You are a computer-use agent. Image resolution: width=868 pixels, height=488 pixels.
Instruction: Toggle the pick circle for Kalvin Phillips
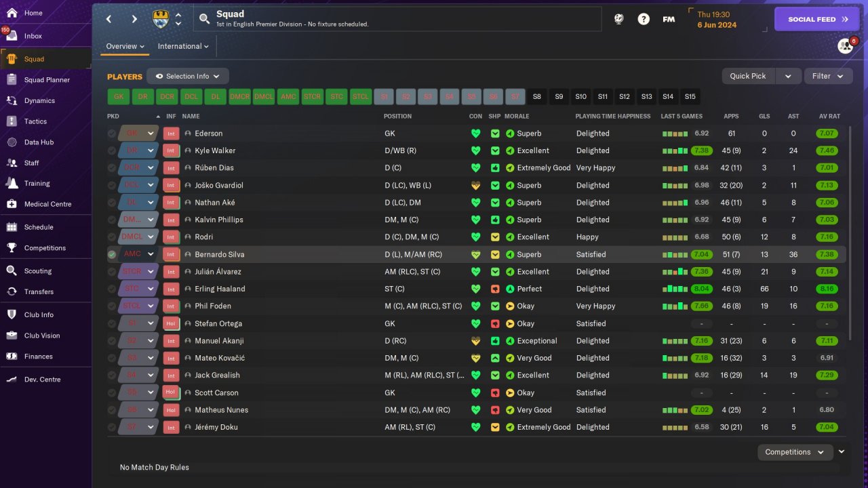[x=112, y=220]
